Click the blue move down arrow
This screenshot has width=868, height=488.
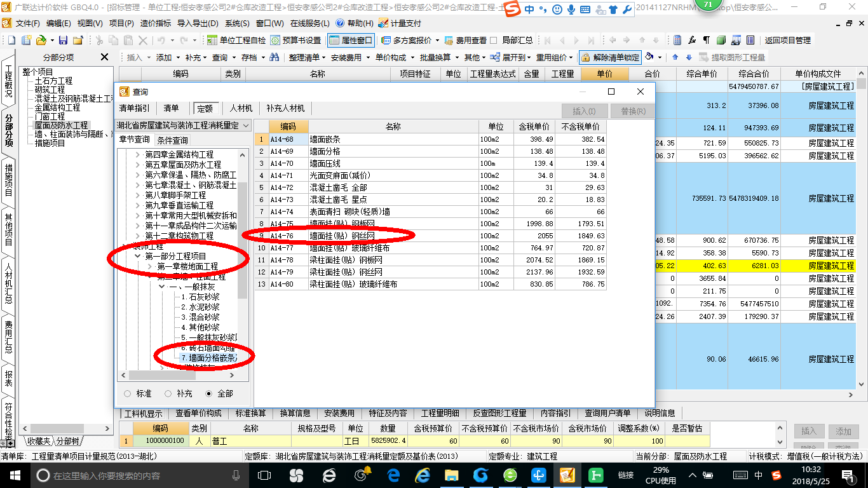(x=689, y=57)
